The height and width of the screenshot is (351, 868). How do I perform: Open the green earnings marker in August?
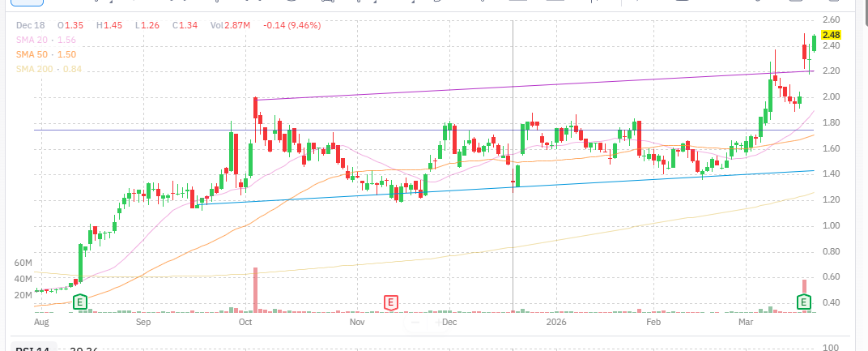(x=81, y=302)
